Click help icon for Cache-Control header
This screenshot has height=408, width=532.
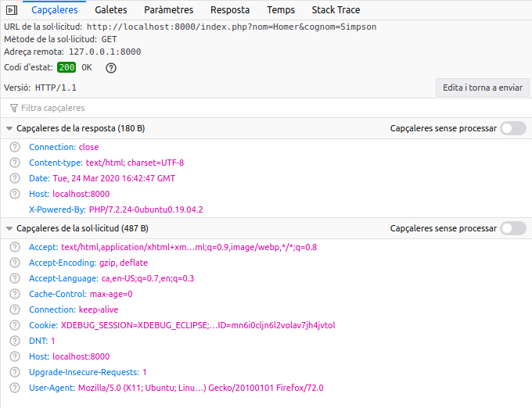point(15,294)
